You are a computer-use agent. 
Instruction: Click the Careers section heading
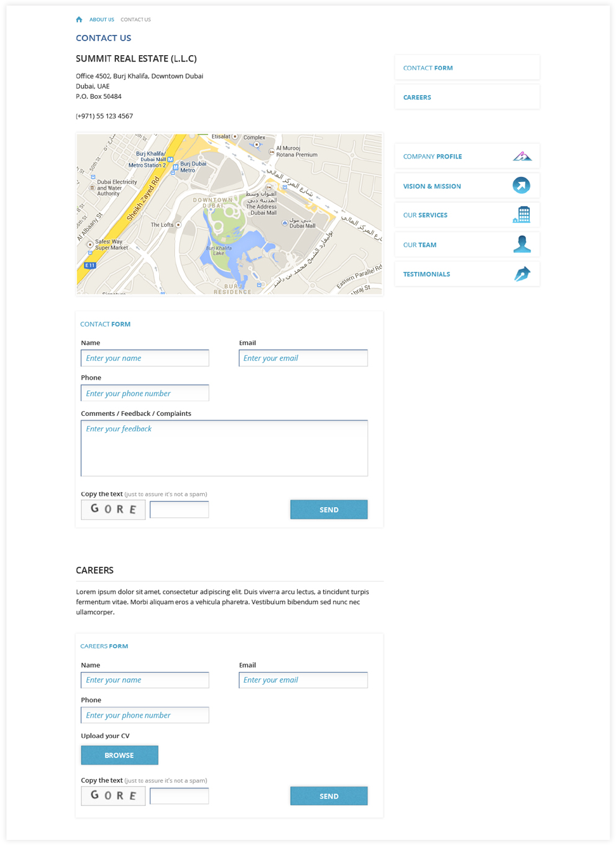(94, 570)
